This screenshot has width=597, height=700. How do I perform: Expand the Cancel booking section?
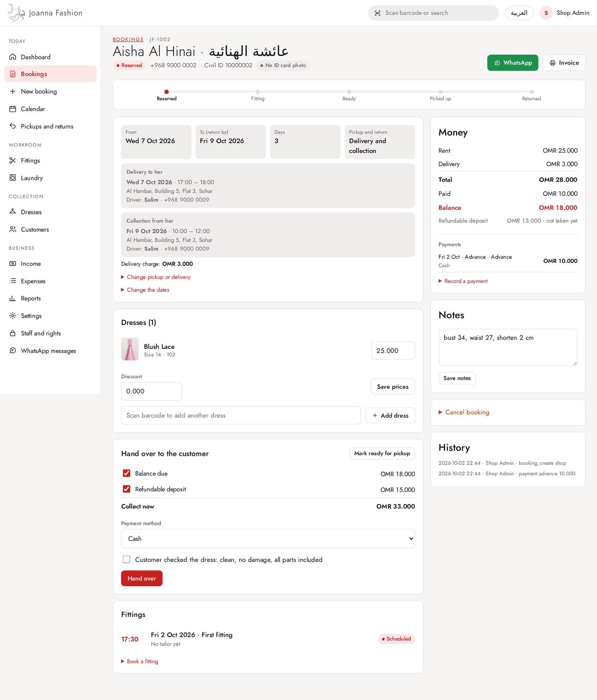[464, 412]
